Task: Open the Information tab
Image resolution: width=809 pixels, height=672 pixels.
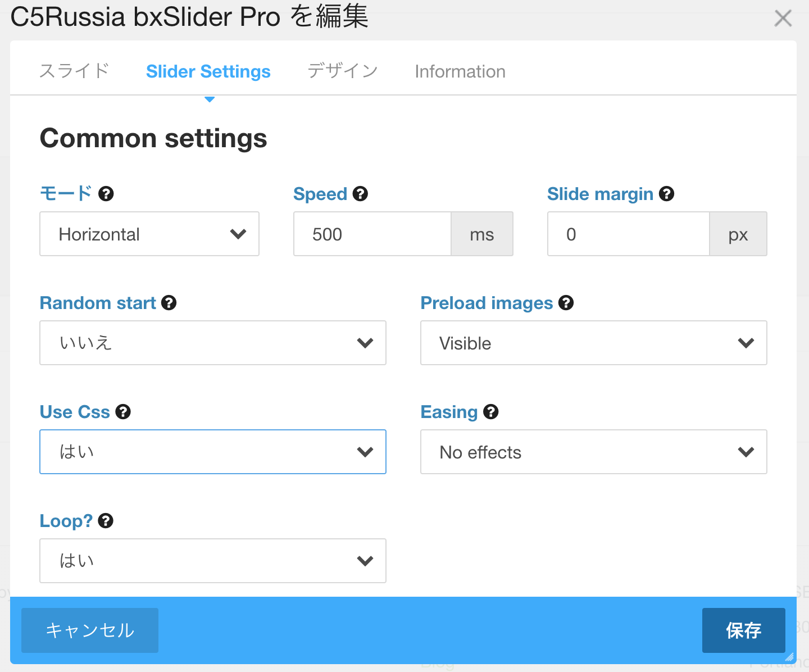Action: [x=460, y=71]
